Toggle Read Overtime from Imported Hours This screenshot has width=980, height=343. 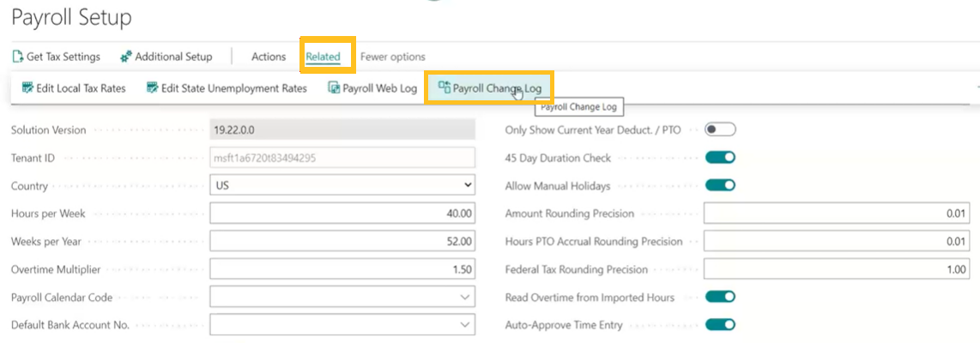pos(720,297)
